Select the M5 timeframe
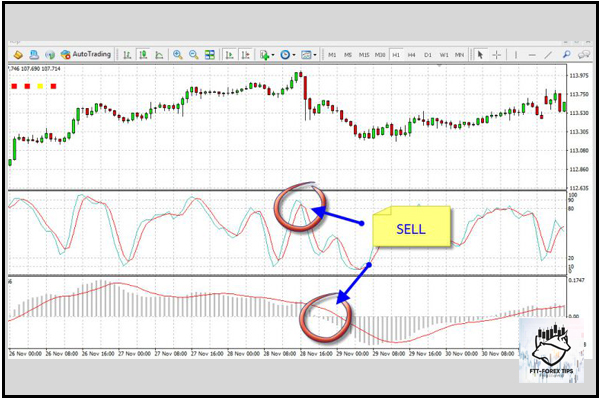600x400 pixels. coord(348,55)
